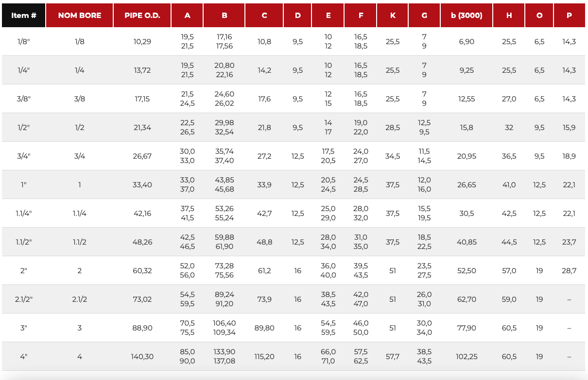The height and width of the screenshot is (380, 588).
Task: Select the 4" item cell
Action: 24,357
